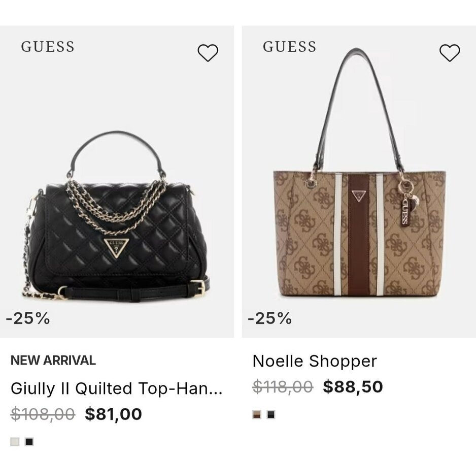
Task: Click the NEW ARRIVAL label
Action: click(53, 361)
